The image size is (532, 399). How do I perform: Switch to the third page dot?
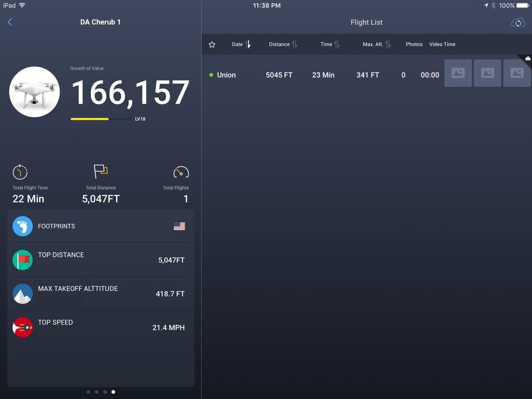105,392
